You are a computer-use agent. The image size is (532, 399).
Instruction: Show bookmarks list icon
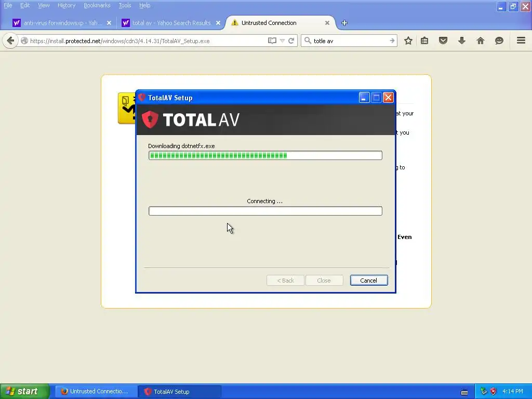pos(424,41)
